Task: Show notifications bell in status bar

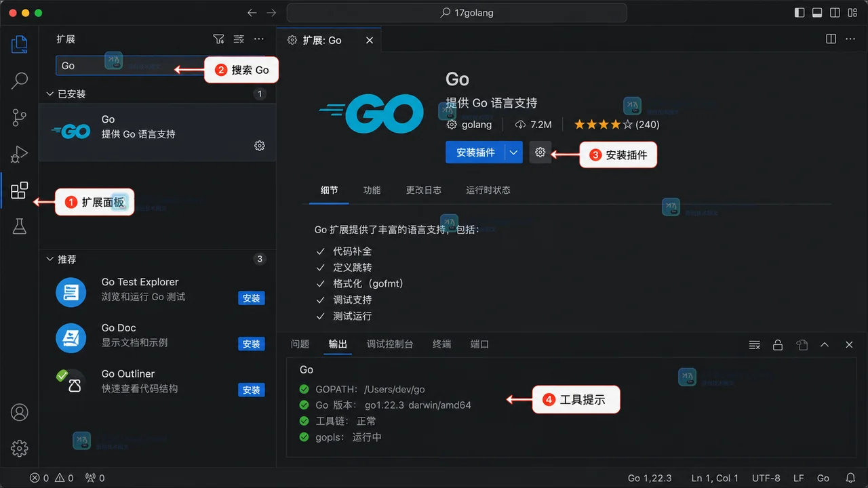Action: [x=850, y=478]
